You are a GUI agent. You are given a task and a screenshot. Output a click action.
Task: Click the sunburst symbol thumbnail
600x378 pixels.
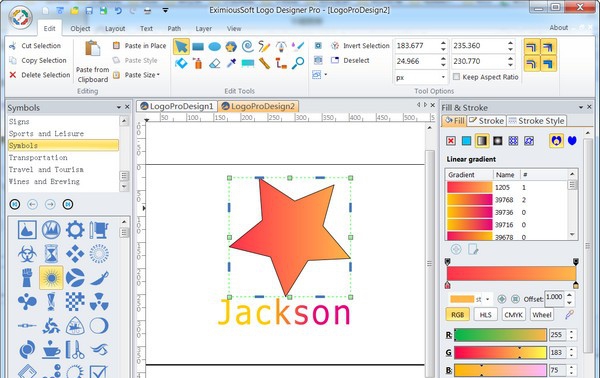click(51, 277)
